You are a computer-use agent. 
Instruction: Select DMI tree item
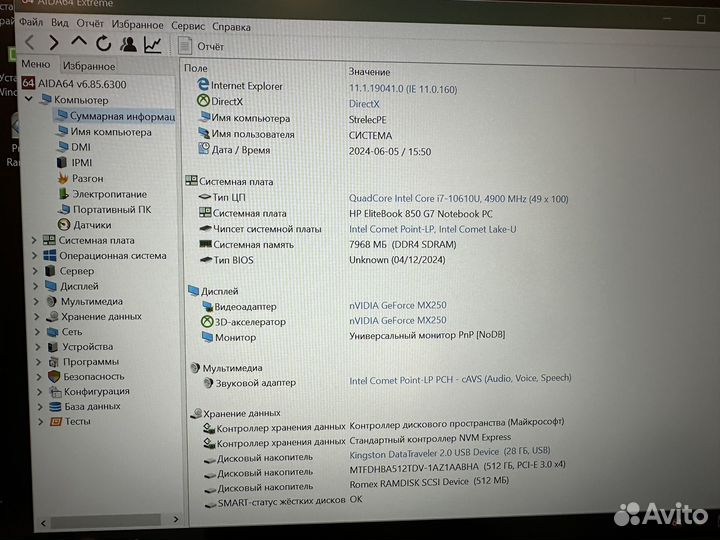[74, 147]
